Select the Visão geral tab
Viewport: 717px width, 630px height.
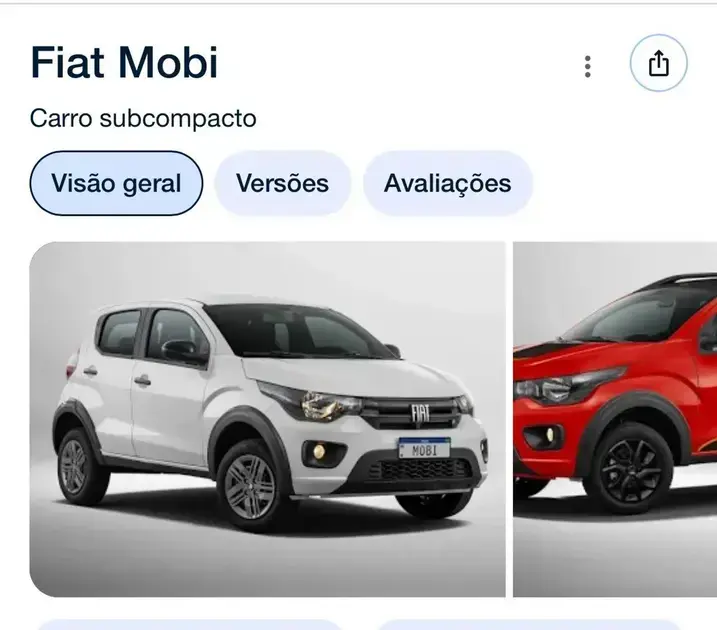point(116,183)
